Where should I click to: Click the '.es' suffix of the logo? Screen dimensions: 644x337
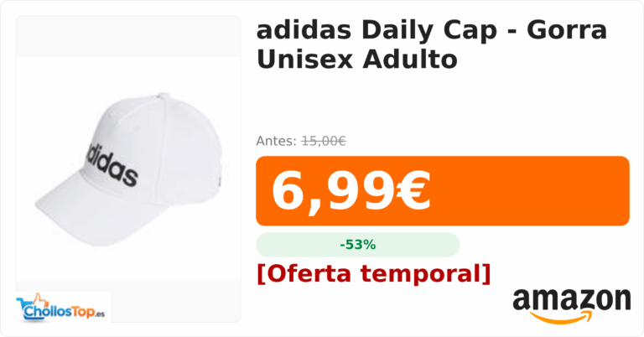[x=101, y=314]
